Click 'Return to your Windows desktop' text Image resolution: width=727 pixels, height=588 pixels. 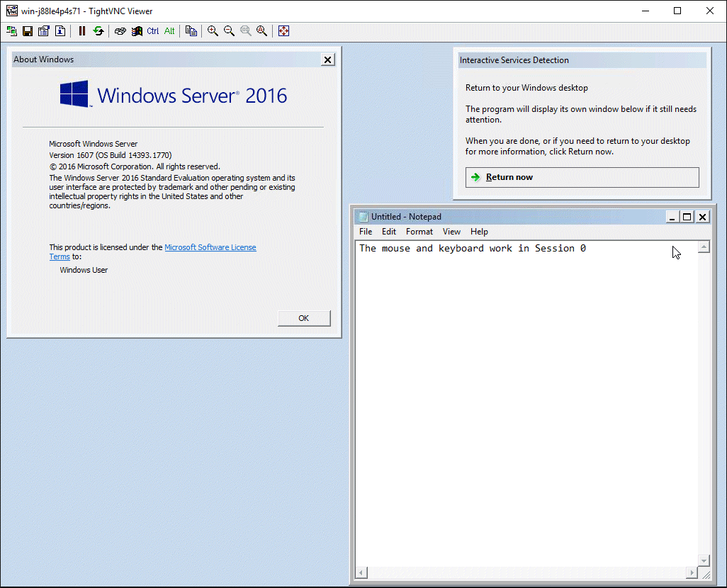click(526, 88)
